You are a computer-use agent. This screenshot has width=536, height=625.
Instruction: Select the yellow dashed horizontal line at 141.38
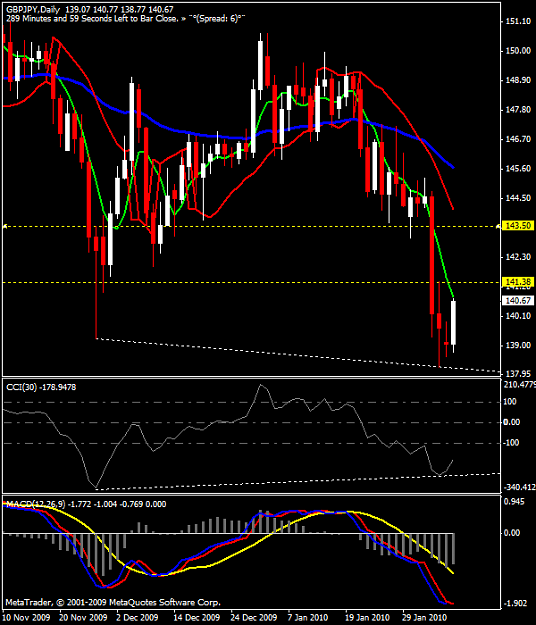251,283
